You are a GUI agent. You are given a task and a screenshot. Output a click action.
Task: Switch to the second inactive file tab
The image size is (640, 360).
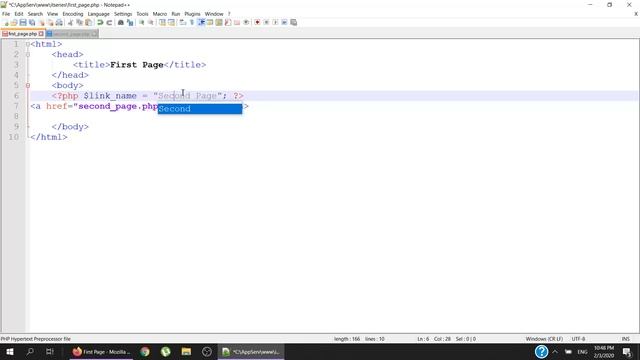(72, 34)
